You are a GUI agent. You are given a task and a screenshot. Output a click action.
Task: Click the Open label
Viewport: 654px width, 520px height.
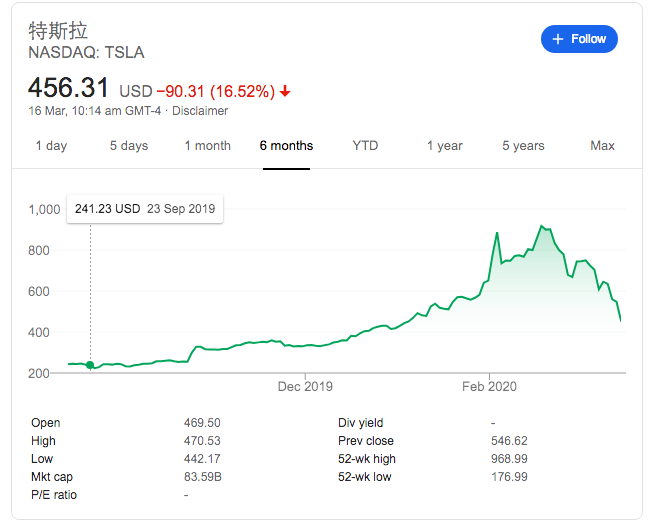click(46, 423)
